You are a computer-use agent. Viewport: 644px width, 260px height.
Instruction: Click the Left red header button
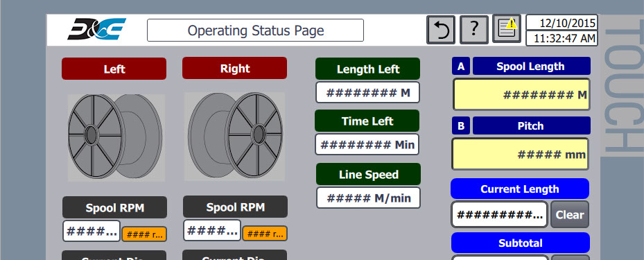point(114,69)
